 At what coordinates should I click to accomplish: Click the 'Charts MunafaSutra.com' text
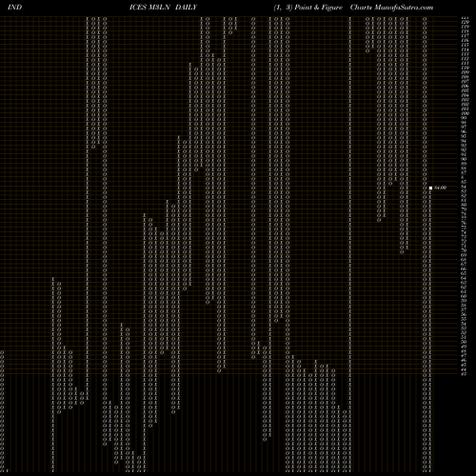coord(391,8)
